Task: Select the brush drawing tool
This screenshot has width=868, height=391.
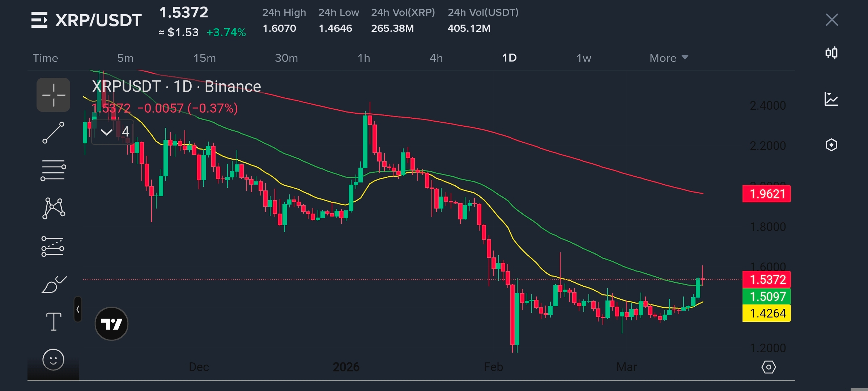Action: pyautogui.click(x=53, y=285)
